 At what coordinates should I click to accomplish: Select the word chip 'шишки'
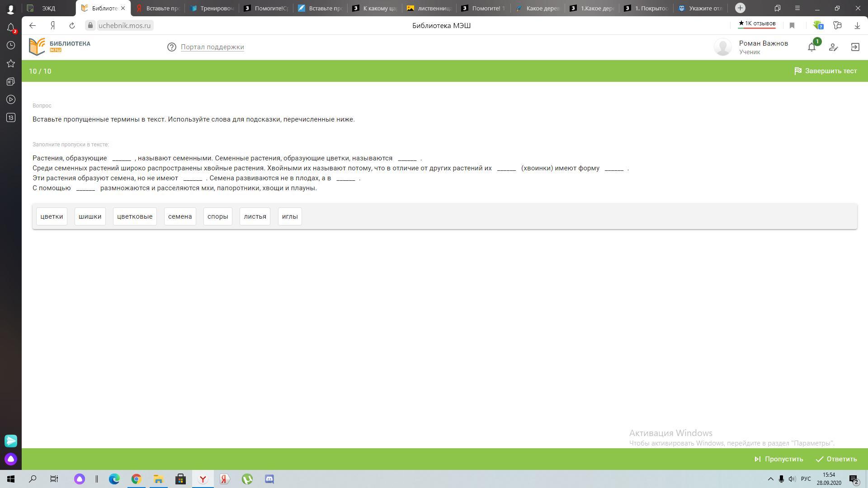[90, 216]
